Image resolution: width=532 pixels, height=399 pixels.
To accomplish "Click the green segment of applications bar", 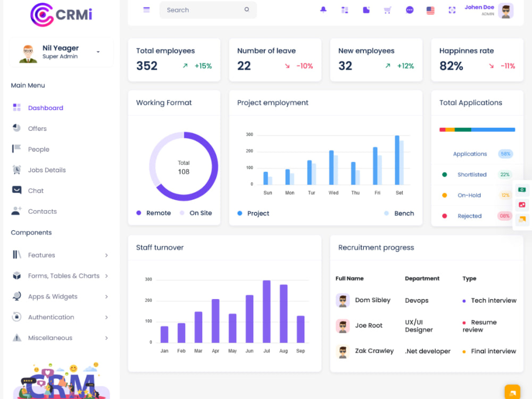I will [x=463, y=130].
